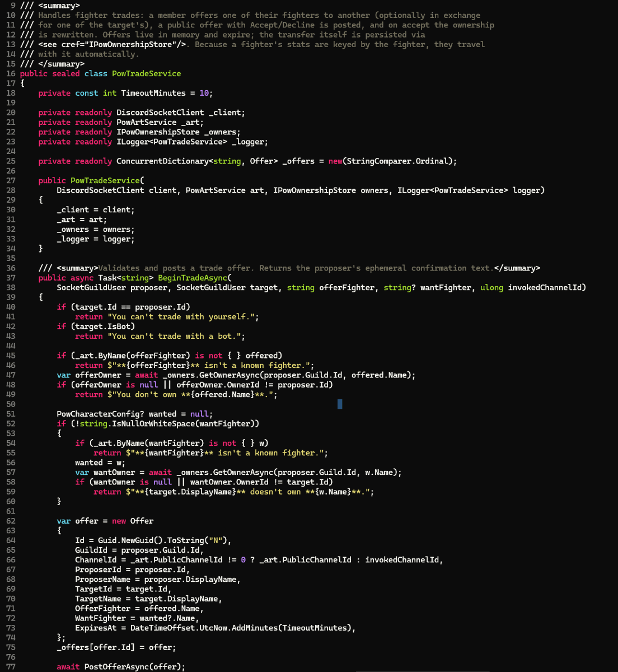618x672 pixels.
Task: Click the ExpiresAt property on line 73
Action: (x=96, y=628)
